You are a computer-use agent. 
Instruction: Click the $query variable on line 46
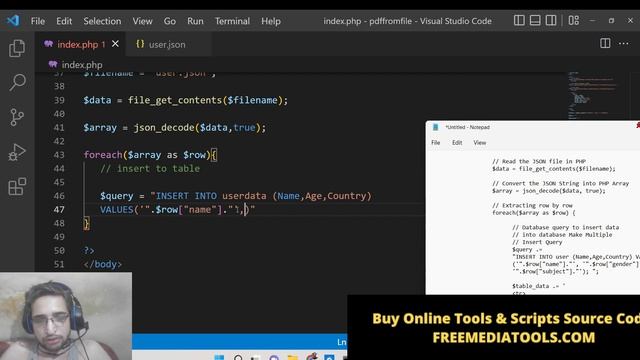pyautogui.click(x=117, y=196)
